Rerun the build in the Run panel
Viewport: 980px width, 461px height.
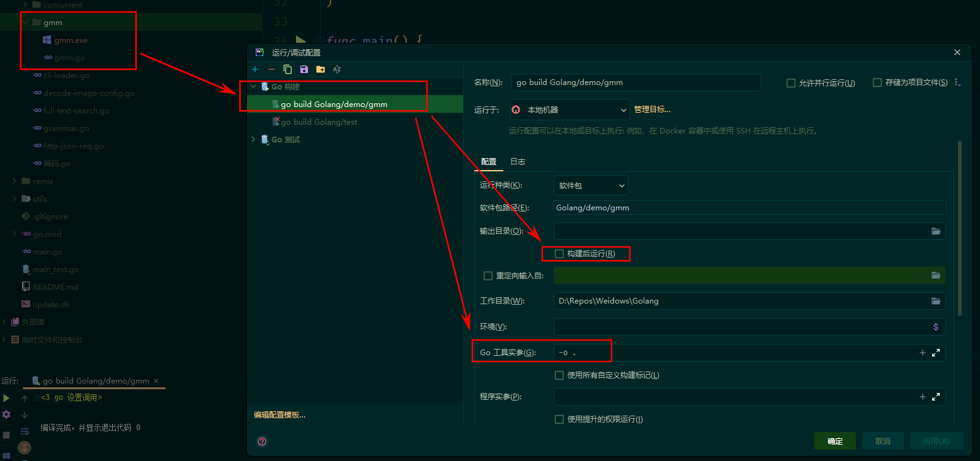6,398
